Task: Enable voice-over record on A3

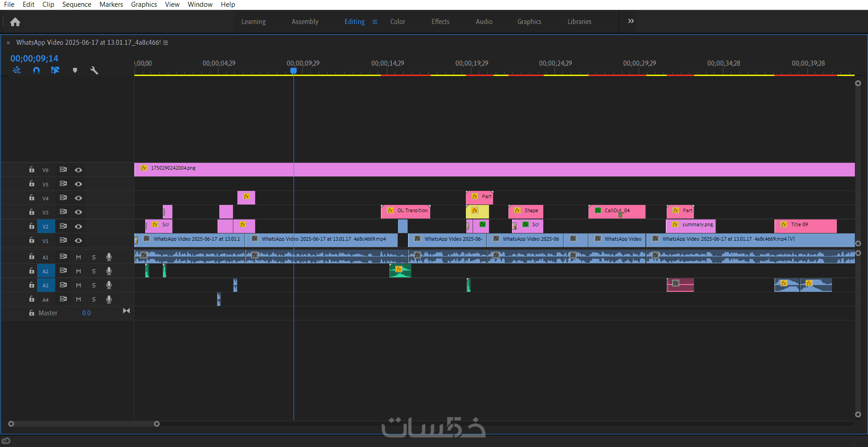Action: pyautogui.click(x=109, y=285)
